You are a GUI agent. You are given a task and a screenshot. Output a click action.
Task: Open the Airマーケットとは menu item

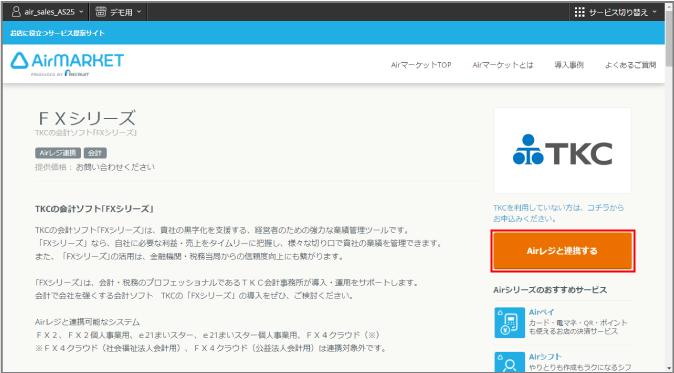[x=502, y=65]
